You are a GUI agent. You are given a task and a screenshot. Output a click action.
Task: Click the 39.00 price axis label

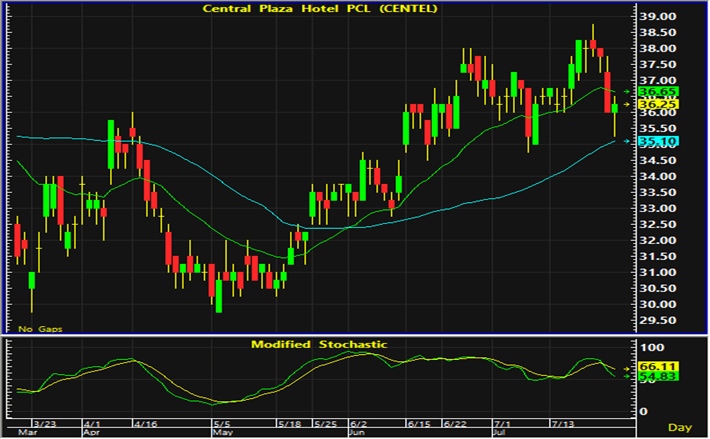click(x=657, y=16)
